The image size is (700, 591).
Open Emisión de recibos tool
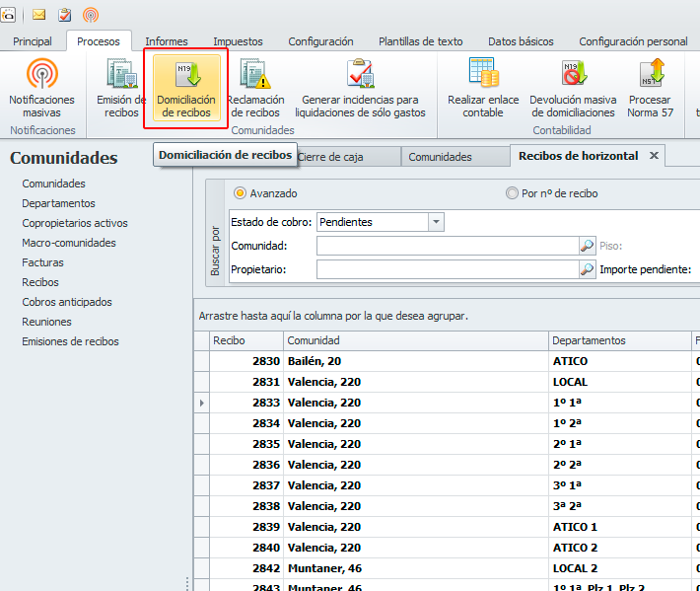click(121, 76)
